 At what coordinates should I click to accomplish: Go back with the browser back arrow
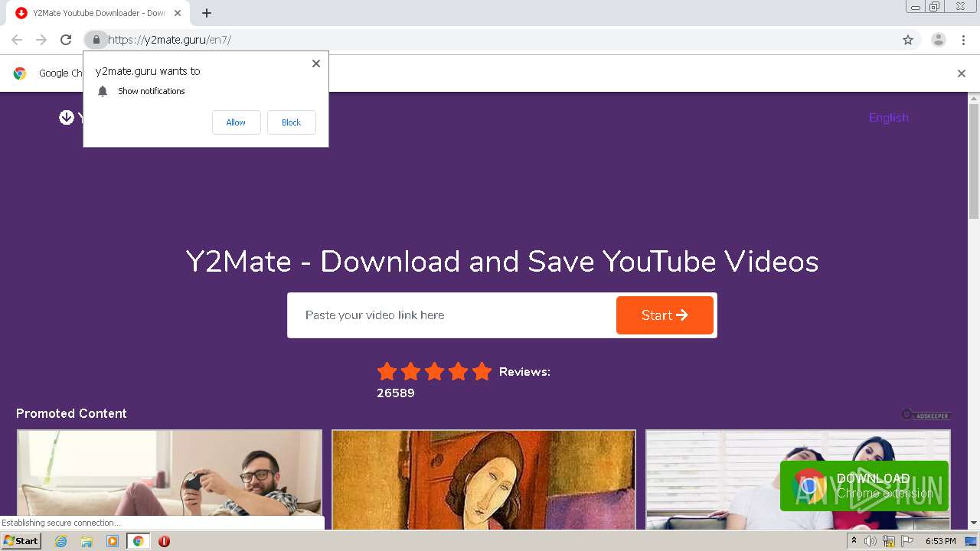(x=17, y=40)
